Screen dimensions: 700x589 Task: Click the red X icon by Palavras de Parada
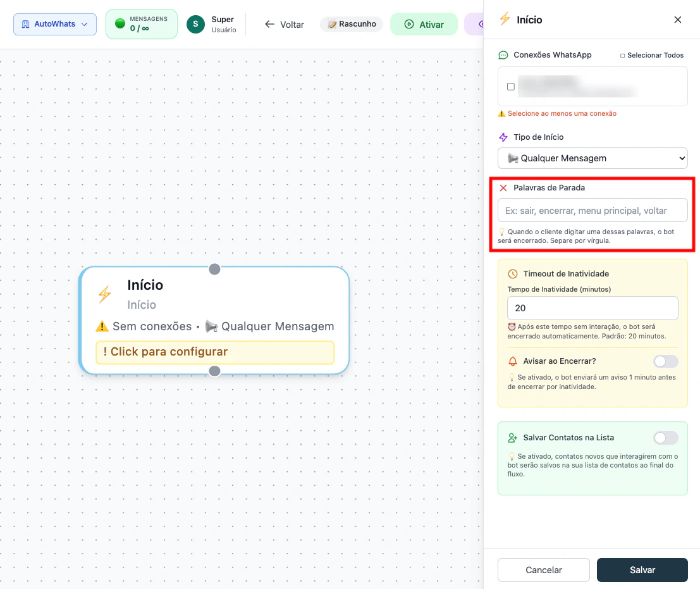(503, 188)
